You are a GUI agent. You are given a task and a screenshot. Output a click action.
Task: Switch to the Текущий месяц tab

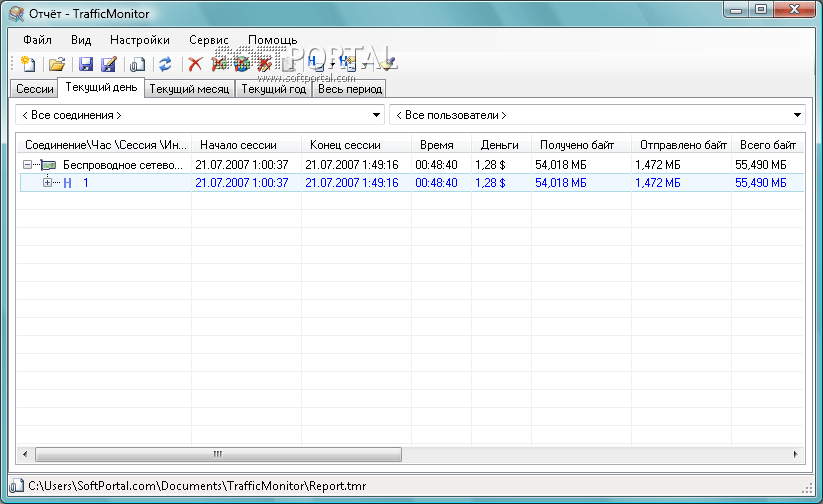tap(189, 89)
